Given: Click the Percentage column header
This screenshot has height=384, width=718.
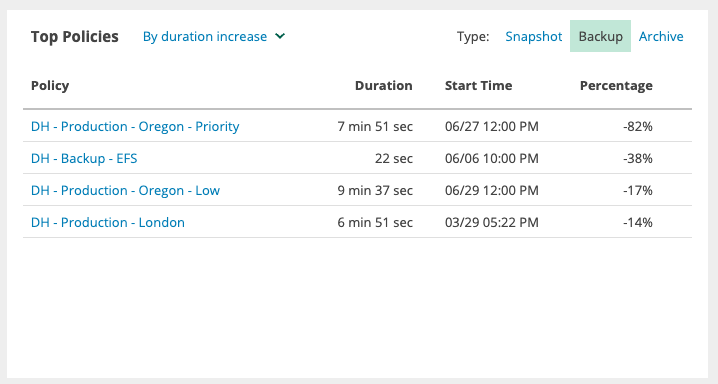Looking at the screenshot, I should (x=616, y=86).
